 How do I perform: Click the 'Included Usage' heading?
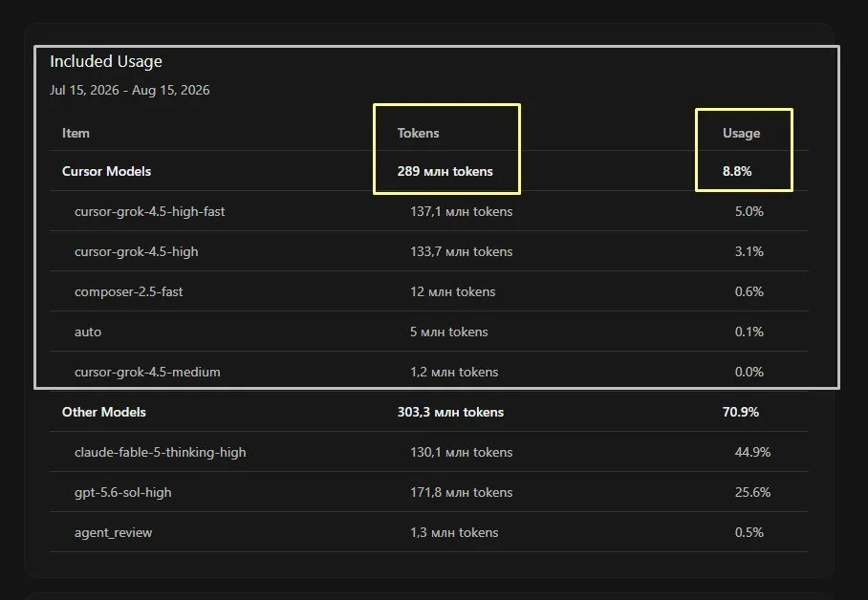[106, 61]
